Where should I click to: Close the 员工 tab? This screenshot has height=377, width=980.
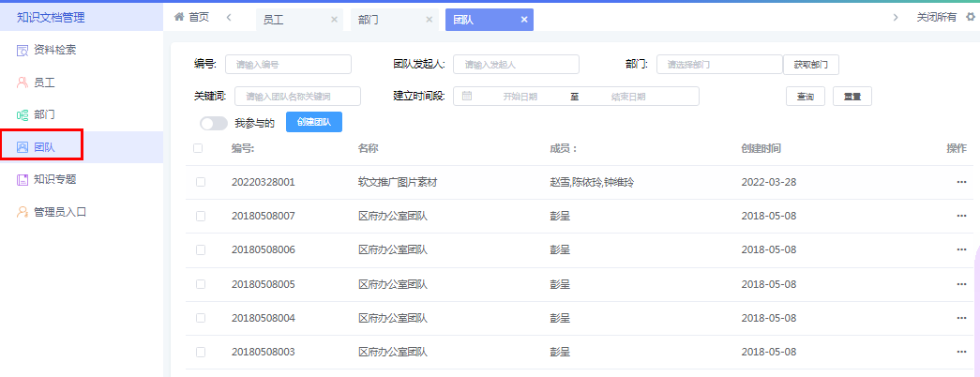[x=334, y=20]
